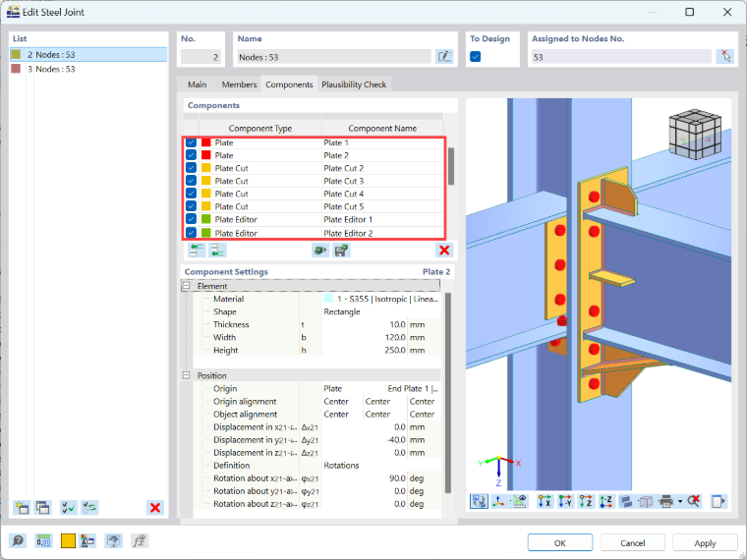The image size is (747, 560).
Task: Uncheck the Plate 1 component checkbox
Action: (x=191, y=142)
